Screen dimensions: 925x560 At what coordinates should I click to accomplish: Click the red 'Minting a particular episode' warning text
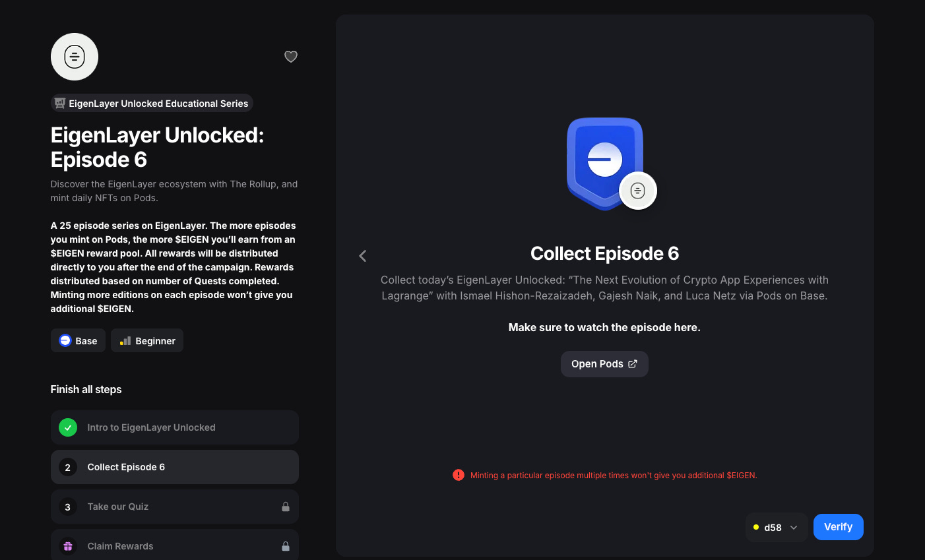coord(614,475)
